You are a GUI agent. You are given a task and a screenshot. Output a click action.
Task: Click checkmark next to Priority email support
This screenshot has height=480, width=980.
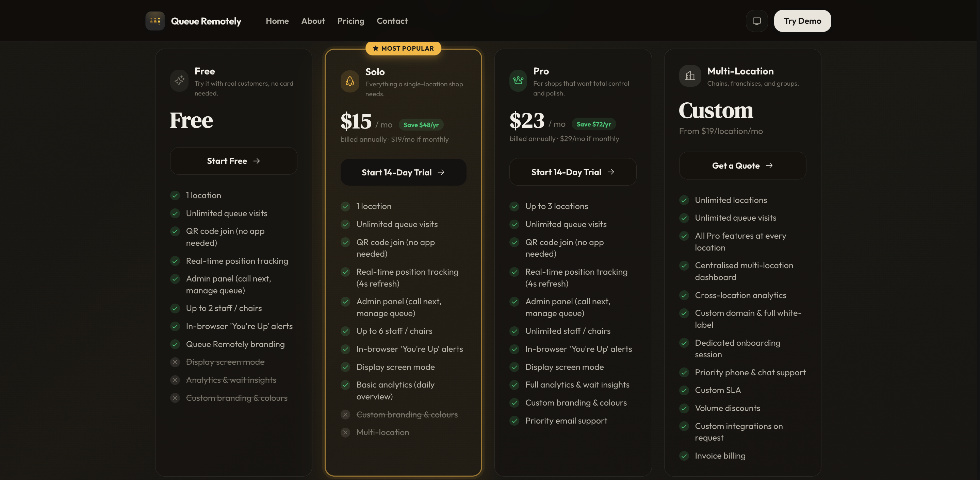click(x=514, y=421)
